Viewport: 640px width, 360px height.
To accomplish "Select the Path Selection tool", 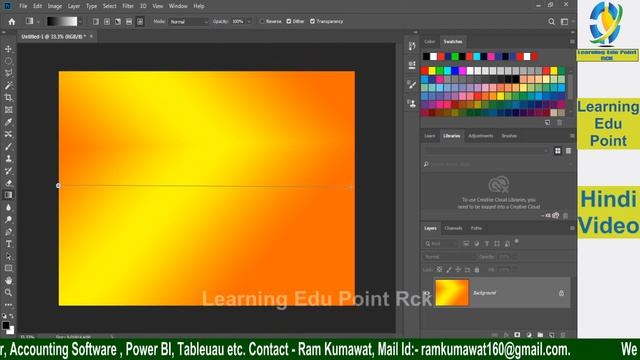I will pyautogui.click(x=8, y=256).
